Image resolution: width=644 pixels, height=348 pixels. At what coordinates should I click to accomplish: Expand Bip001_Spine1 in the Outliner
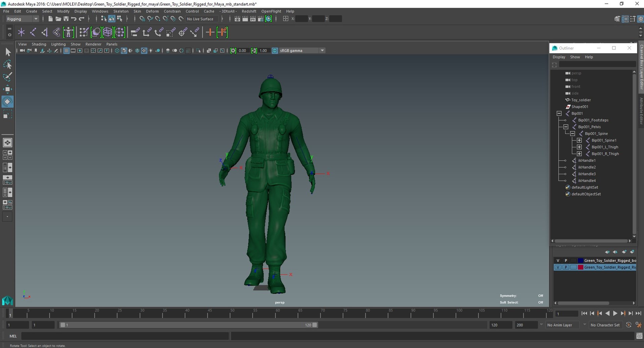coord(579,140)
